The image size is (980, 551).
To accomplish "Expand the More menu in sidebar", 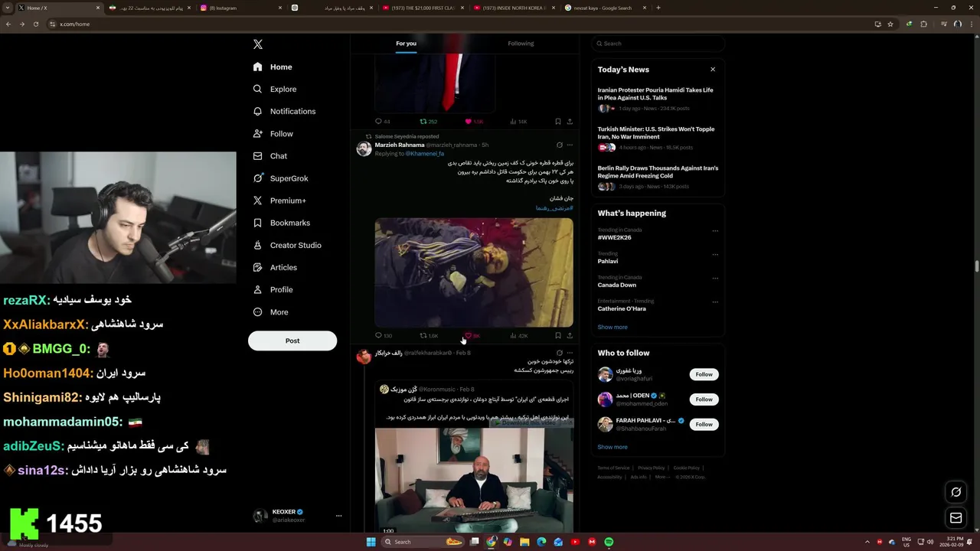I will point(271,312).
